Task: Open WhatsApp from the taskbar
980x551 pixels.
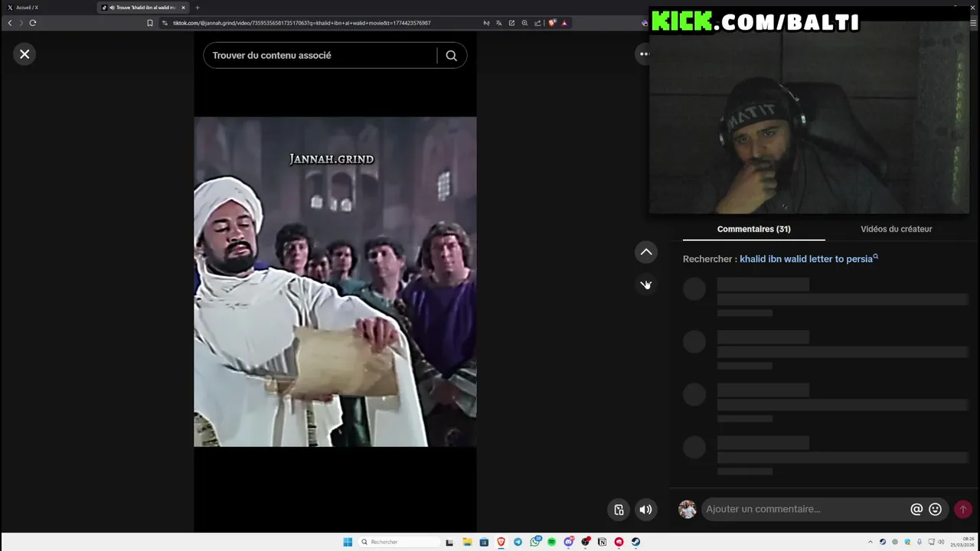Action: point(535,542)
